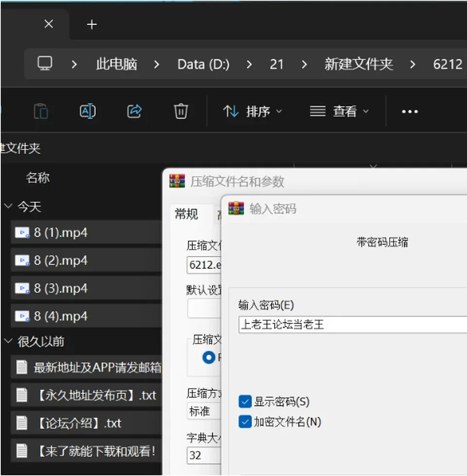The image size is (467, 476).
Task: Click the This PC monitor icon in address bar
Action: pos(45,63)
